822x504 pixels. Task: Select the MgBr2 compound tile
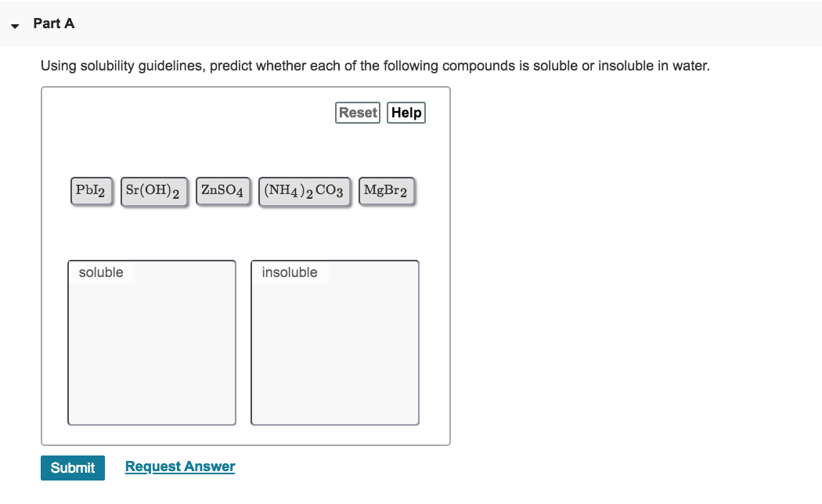click(x=387, y=191)
